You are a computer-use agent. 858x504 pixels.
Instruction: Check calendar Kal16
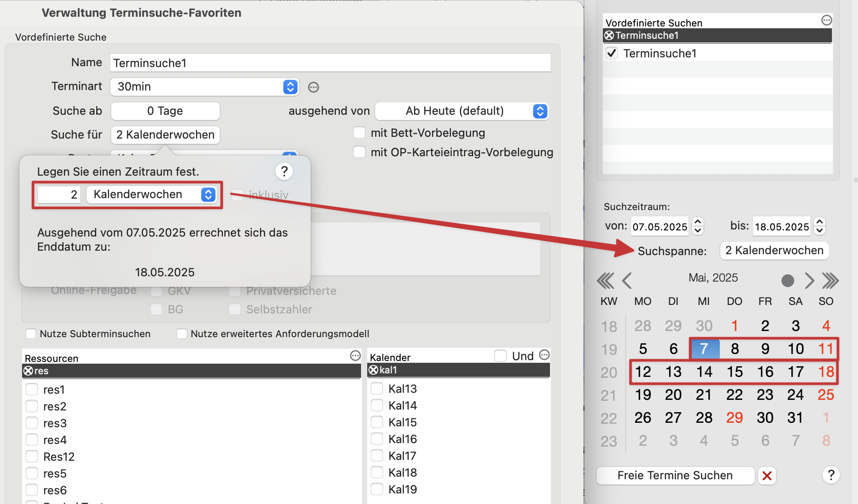point(377,439)
